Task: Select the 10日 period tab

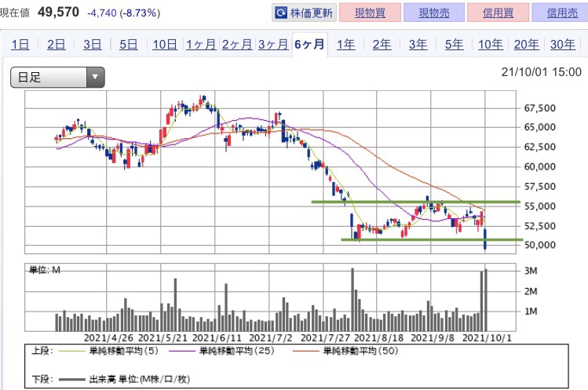Action: click(x=165, y=45)
